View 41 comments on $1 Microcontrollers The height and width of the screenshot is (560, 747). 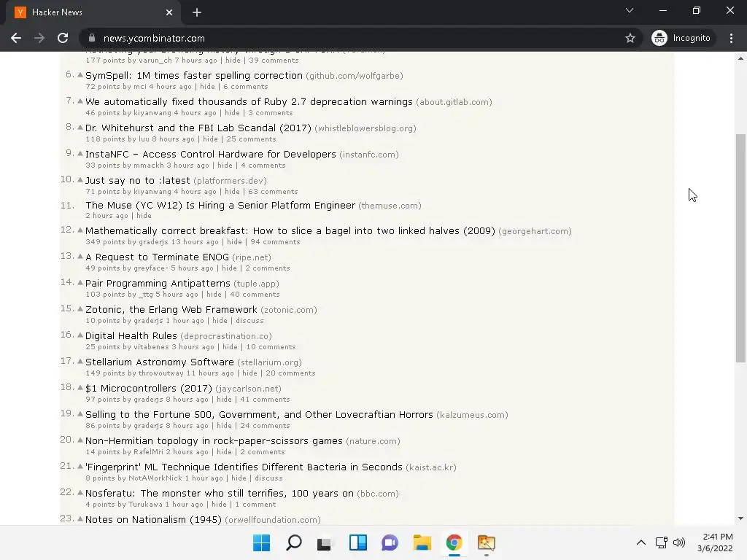265,400
